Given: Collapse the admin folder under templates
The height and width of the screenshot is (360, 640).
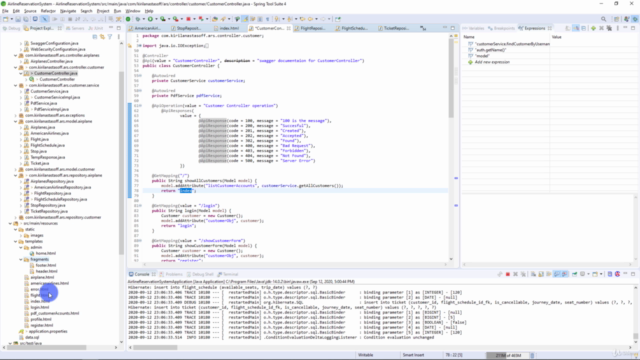Looking at the screenshot, I should click(21, 247).
